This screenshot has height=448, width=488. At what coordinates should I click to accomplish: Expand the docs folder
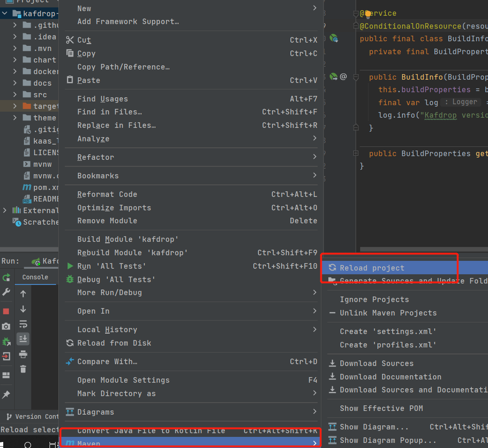[x=15, y=83]
